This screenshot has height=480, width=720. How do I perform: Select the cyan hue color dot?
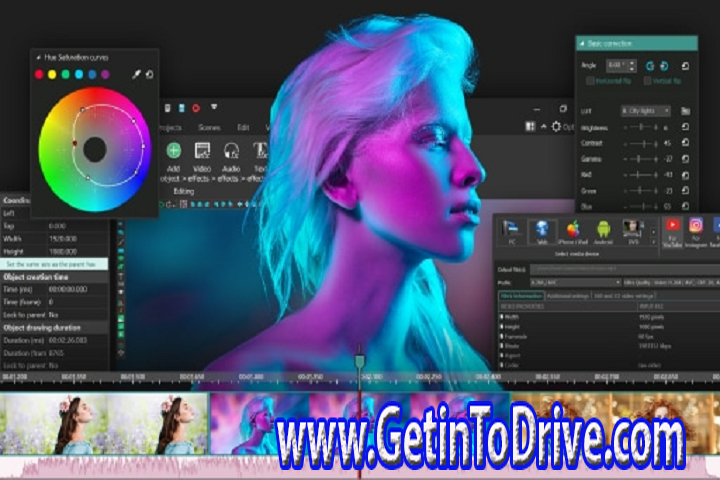(x=79, y=74)
